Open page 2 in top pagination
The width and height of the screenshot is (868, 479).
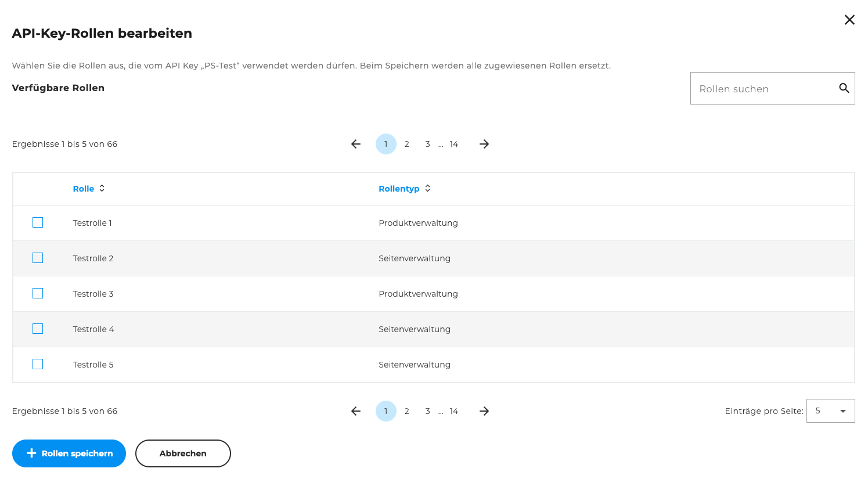click(406, 144)
